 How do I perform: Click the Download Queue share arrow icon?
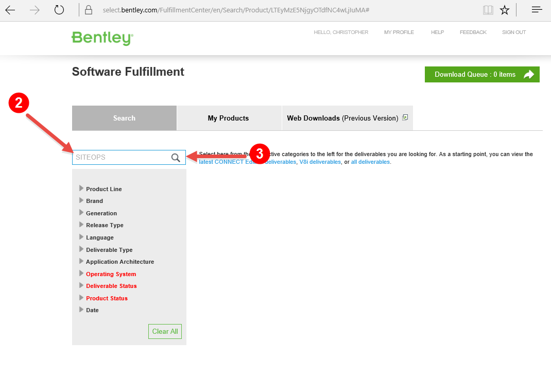528,75
